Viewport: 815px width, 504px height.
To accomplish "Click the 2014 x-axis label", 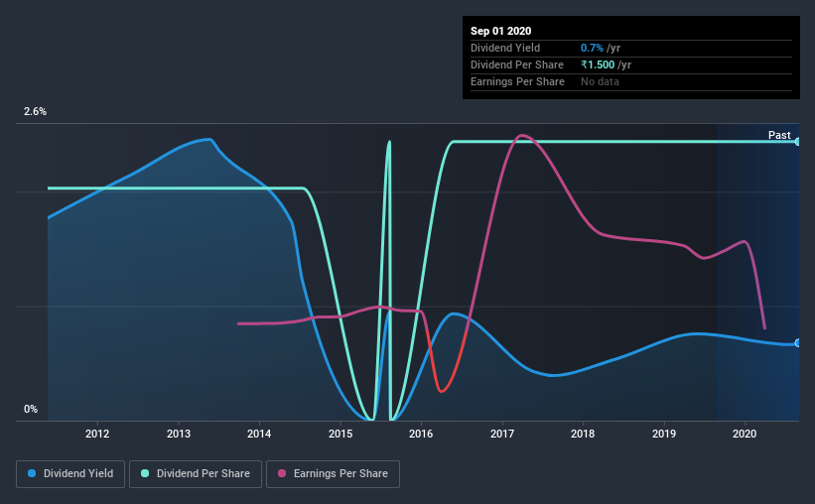I will 259,434.
